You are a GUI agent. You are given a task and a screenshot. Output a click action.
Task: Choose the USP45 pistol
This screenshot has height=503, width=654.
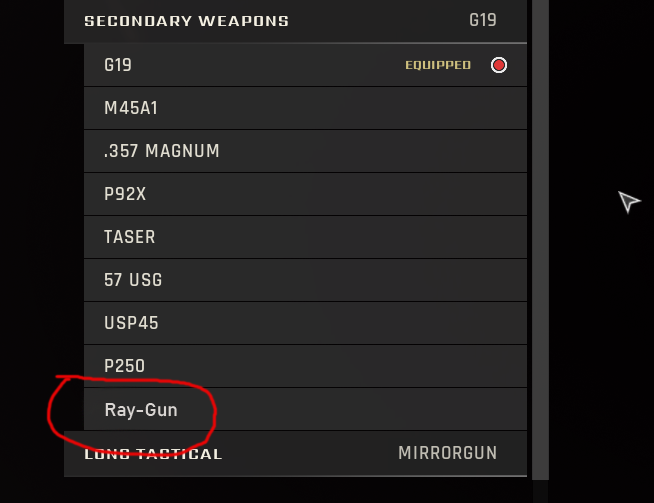tap(131, 323)
